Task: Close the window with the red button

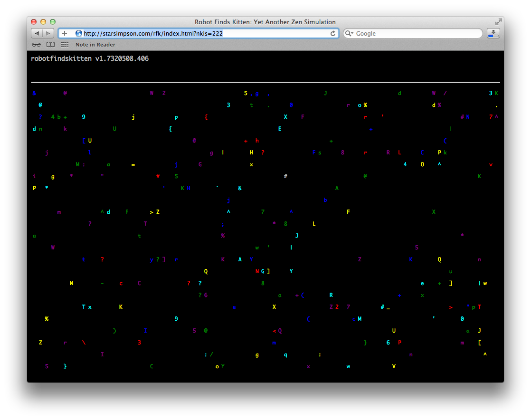Action: 34,22
